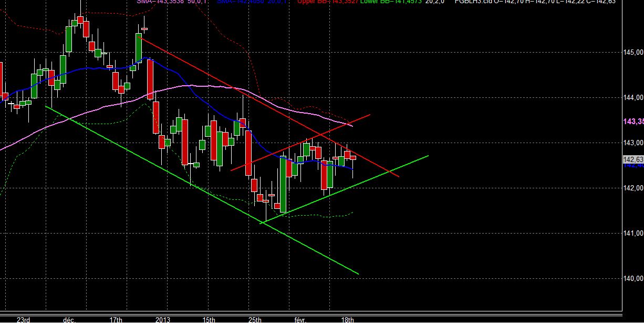The height and width of the screenshot is (323, 644).
Task: Click the 18th date axis label
Action: pyautogui.click(x=348, y=319)
